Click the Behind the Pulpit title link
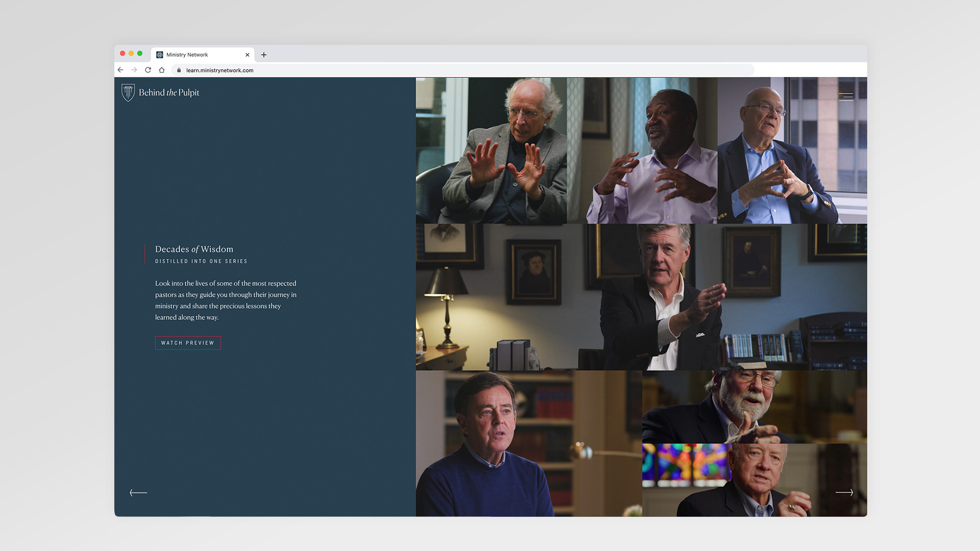980x551 pixels. (169, 92)
